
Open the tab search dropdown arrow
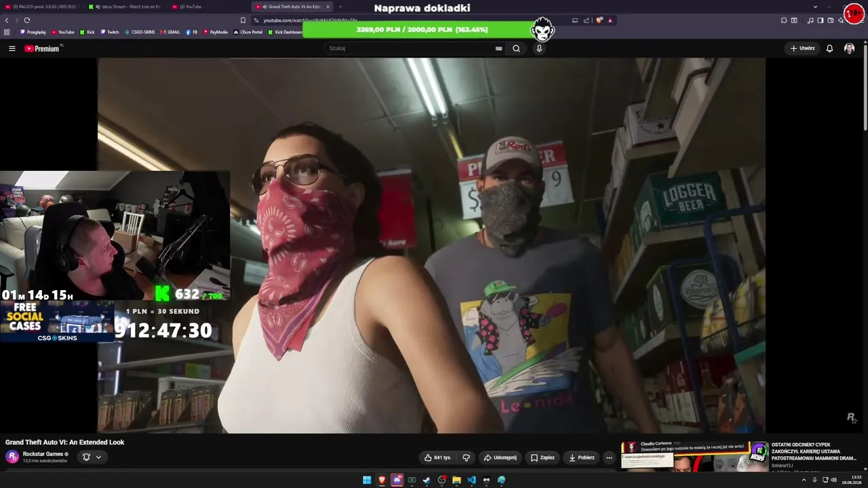[x=815, y=7]
